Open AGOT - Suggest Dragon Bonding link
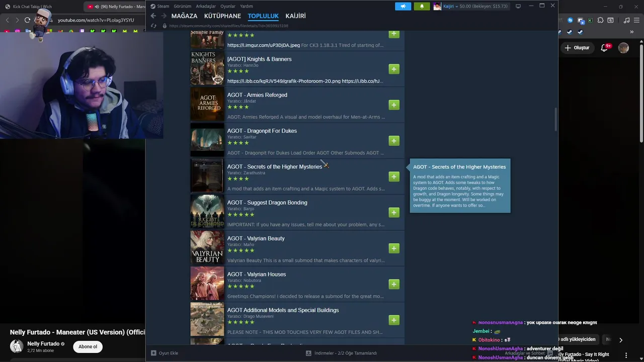Screen dimensions: 644x362 click(x=267, y=203)
